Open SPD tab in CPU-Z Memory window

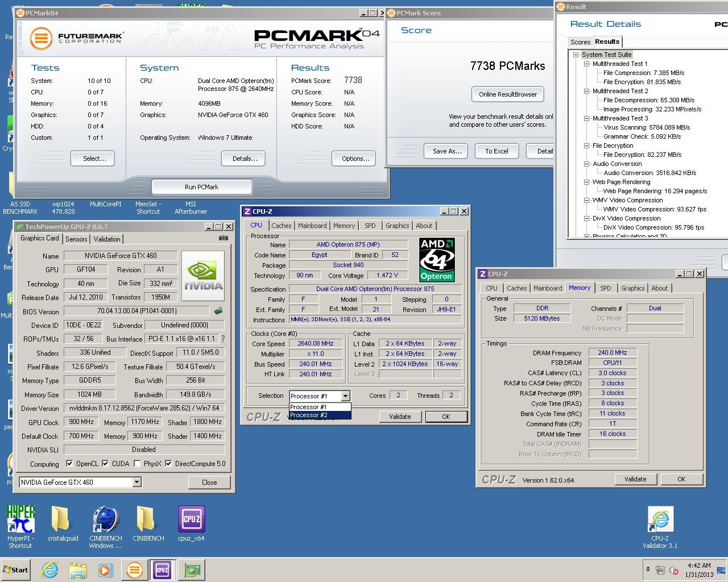(x=606, y=288)
